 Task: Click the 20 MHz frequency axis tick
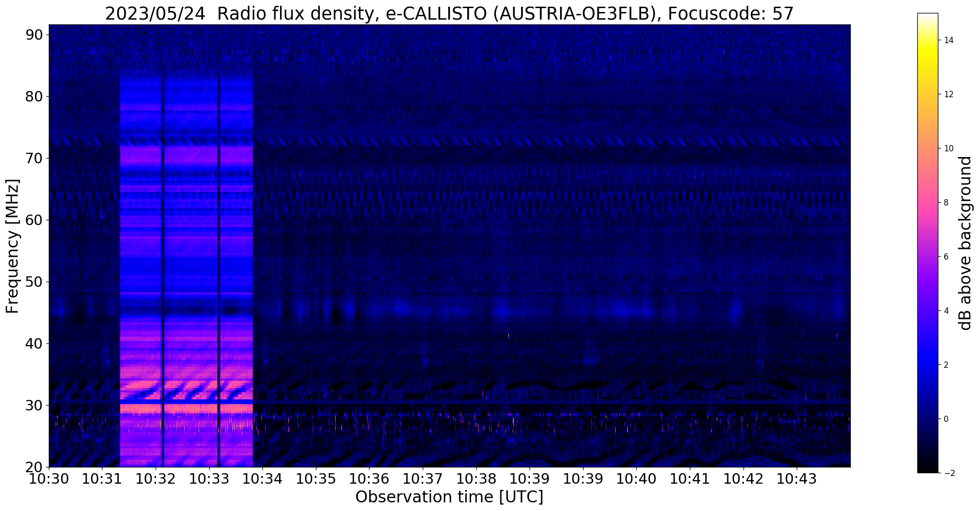34,467
